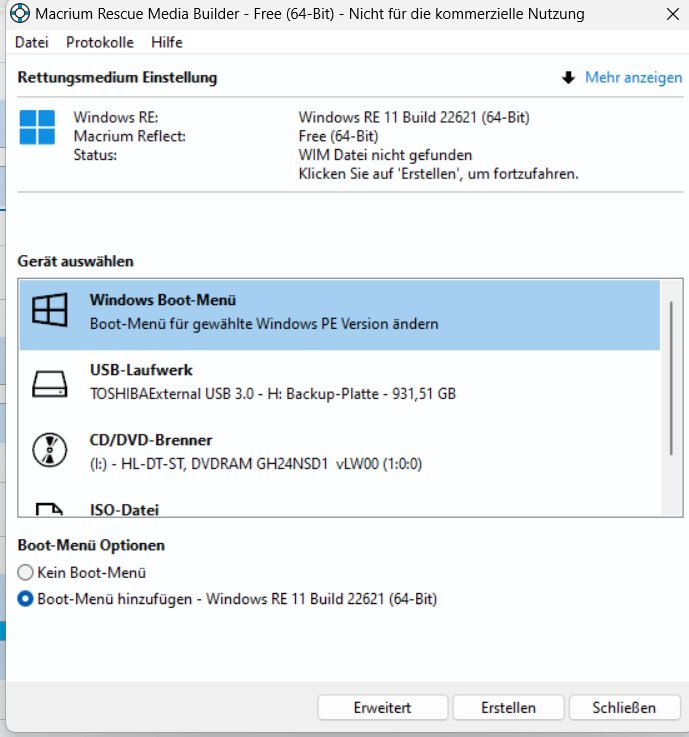Click the ISO-Datei file icon
The height and width of the screenshot is (737, 689).
(x=49, y=510)
